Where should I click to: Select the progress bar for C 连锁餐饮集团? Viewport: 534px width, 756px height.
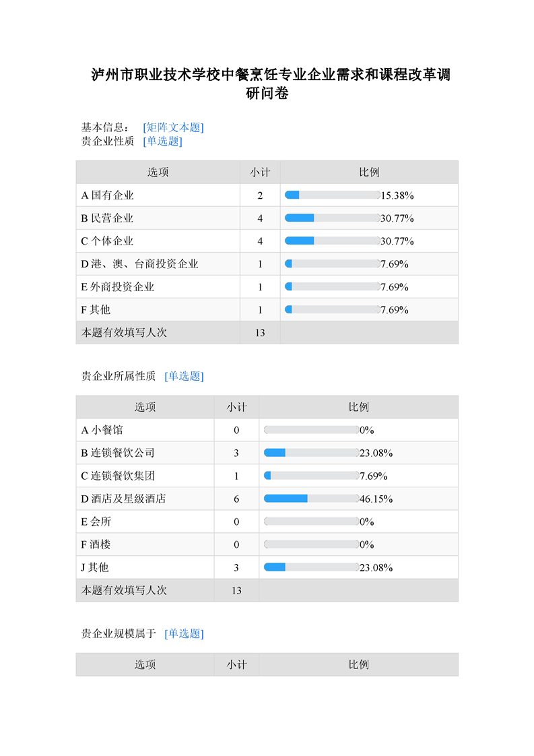pos(311,476)
